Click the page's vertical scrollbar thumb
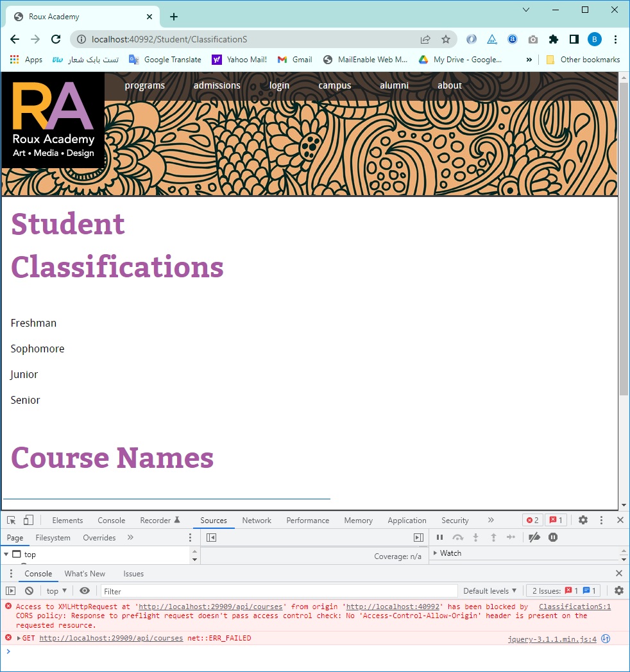Screen dimensions: 630x672 [x=624, y=237]
